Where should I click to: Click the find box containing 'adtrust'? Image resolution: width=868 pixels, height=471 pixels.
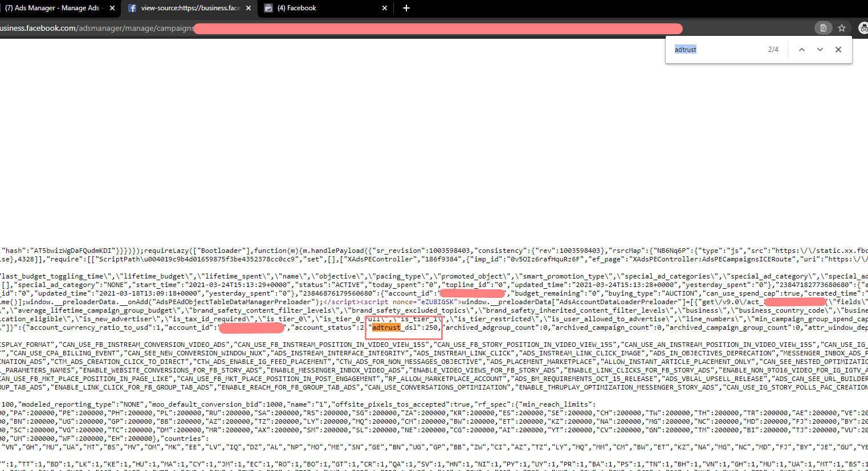coord(718,50)
